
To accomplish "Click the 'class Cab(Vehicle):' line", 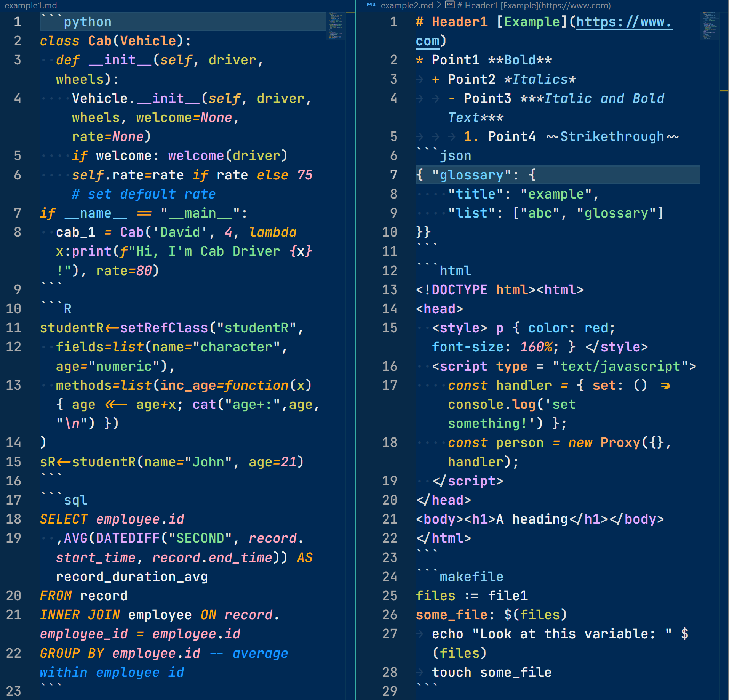I will [x=115, y=41].
